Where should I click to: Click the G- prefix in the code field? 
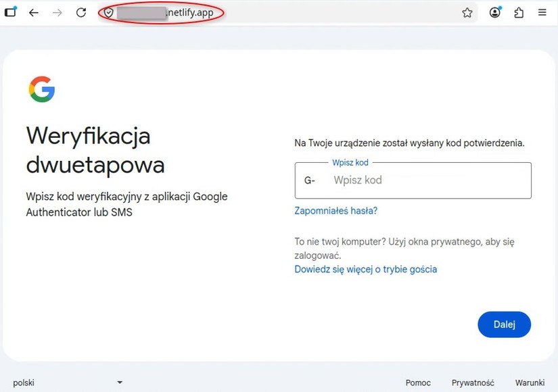pos(310,180)
